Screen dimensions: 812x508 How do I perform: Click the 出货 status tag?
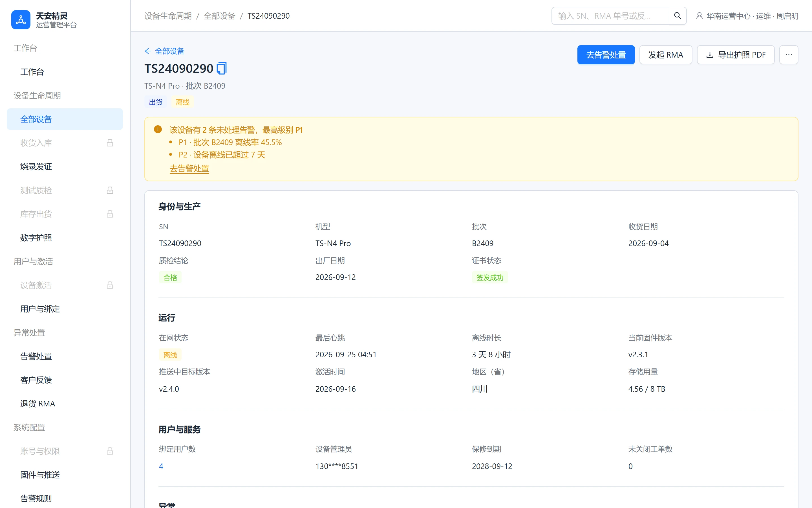coord(155,102)
